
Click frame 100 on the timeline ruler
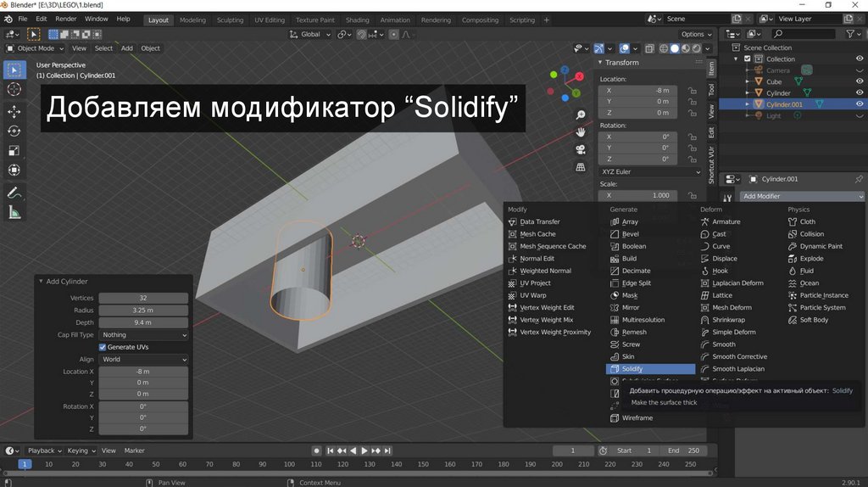click(x=290, y=464)
